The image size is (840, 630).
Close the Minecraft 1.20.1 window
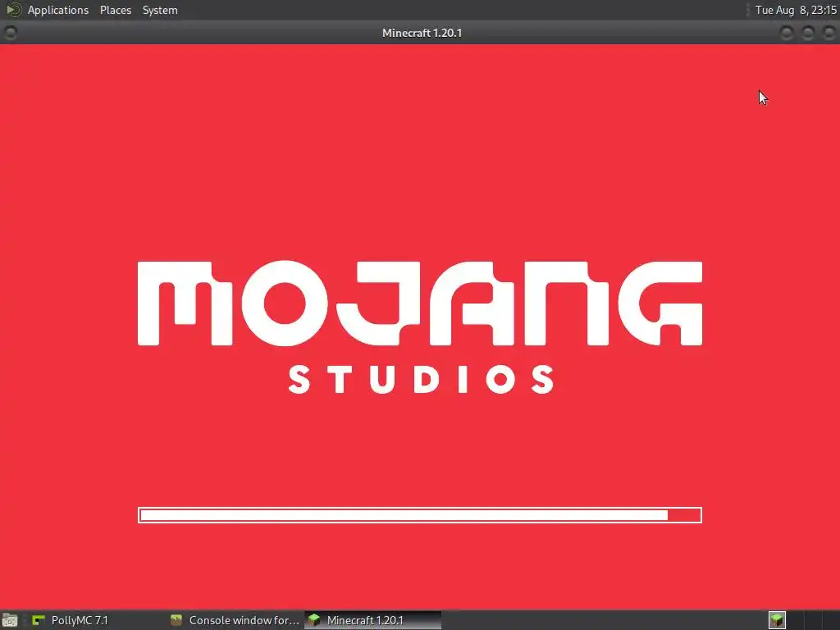[x=829, y=33]
